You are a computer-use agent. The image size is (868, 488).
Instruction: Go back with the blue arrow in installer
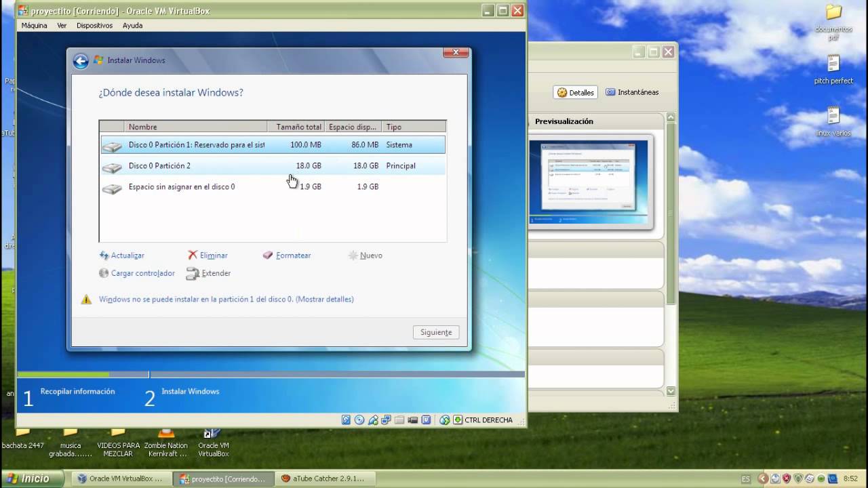click(x=81, y=61)
